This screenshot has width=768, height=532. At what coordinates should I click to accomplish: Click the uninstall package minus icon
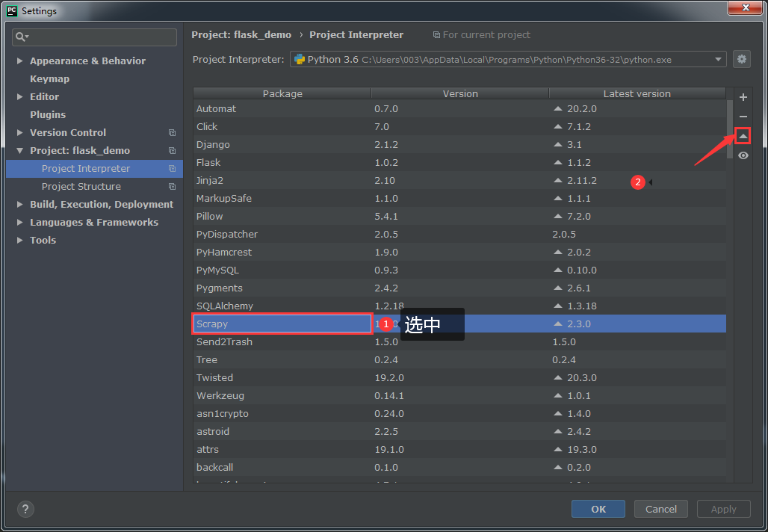[743, 117]
